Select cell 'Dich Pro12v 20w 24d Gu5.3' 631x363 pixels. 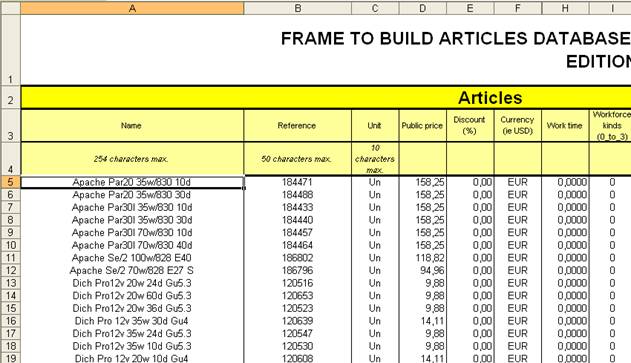click(132, 283)
